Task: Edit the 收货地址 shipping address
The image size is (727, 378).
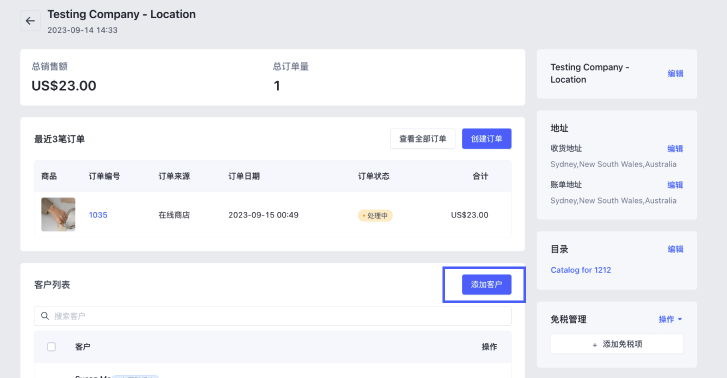Action: click(675, 148)
